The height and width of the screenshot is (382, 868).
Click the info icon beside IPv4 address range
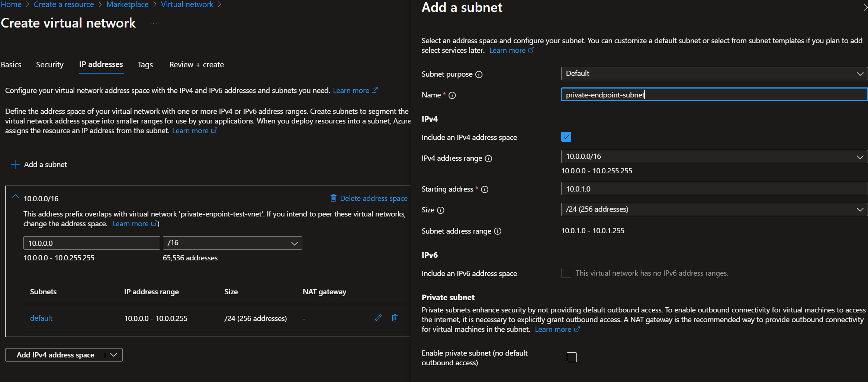click(x=489, y=158)
